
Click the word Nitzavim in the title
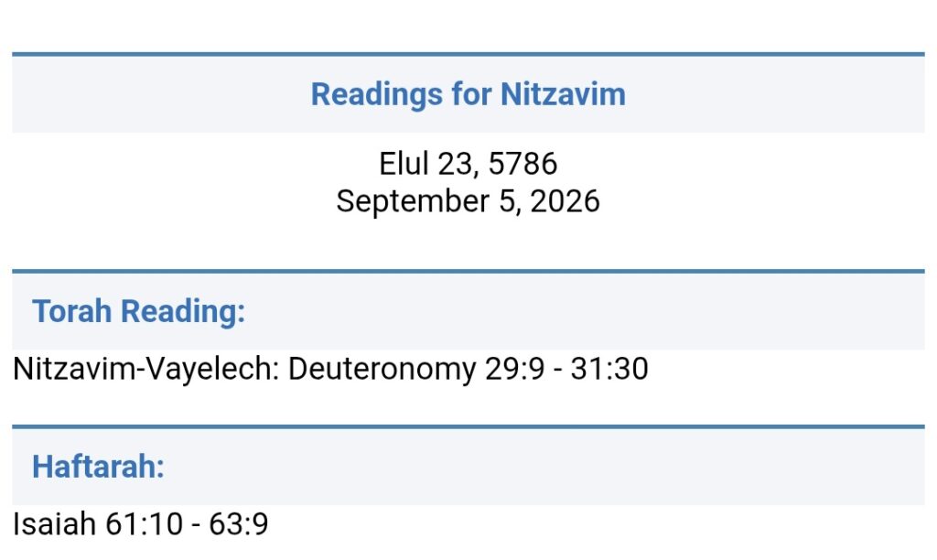[x=563, y=94]
